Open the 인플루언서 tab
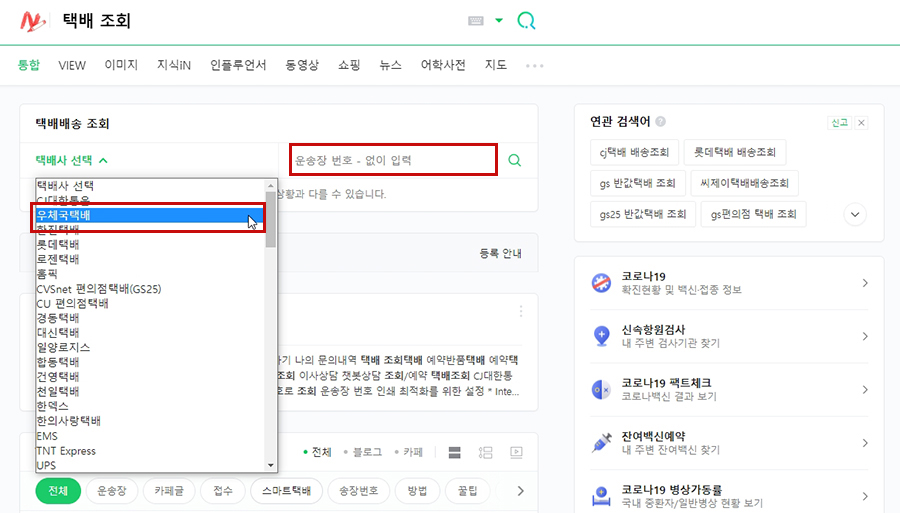This screenshot has height=513, width=900. (x=238, y=65)
